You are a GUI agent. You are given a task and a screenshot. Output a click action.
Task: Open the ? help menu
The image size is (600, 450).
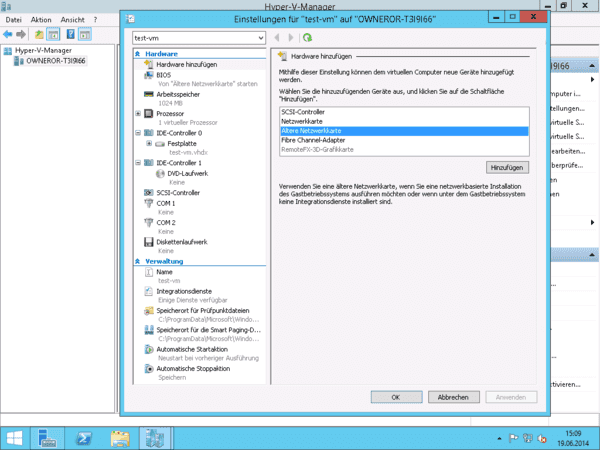tap(95, 20)
